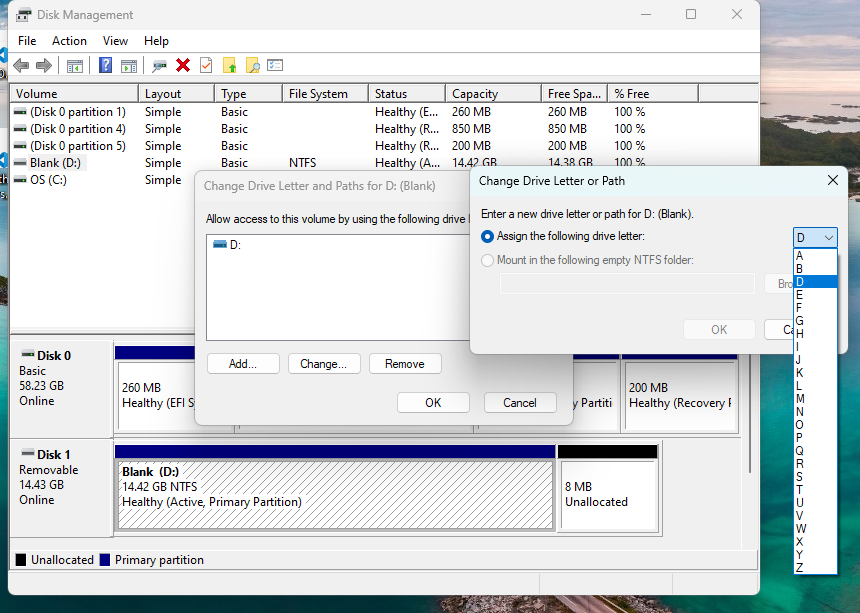Select the D: entry in the drive paths list

click(227, 245)
